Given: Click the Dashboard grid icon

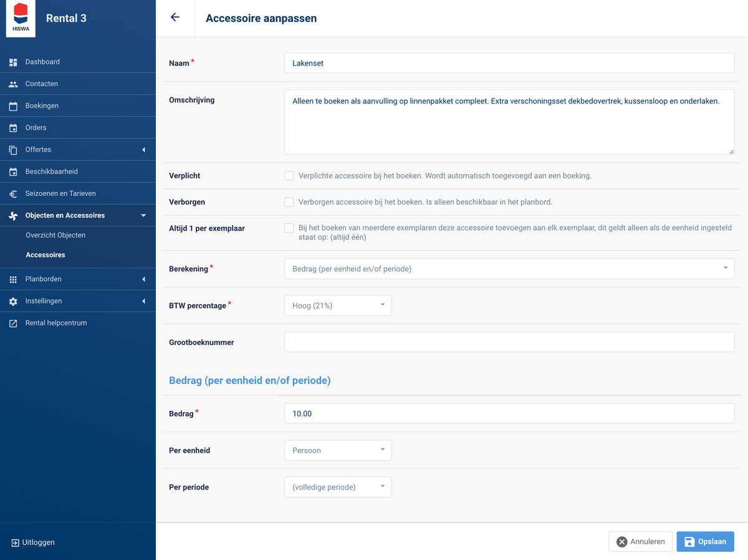Looking at the screenshot, I should [x=13, y=62].
